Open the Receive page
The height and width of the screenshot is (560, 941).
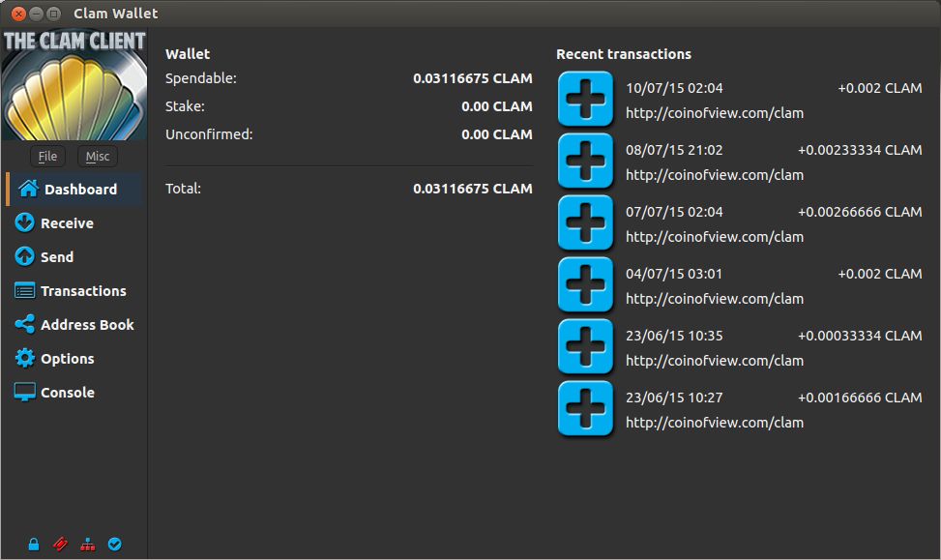coord(66,223)
